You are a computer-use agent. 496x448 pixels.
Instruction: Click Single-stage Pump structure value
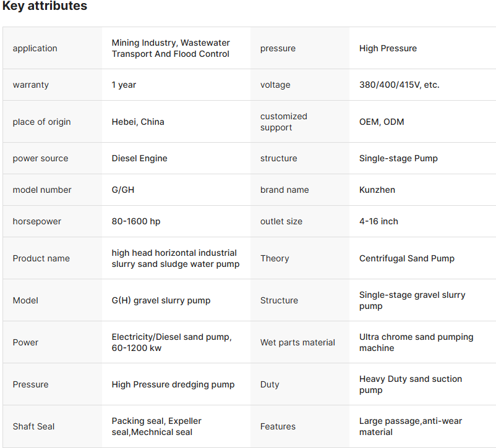tap(398, 158)
